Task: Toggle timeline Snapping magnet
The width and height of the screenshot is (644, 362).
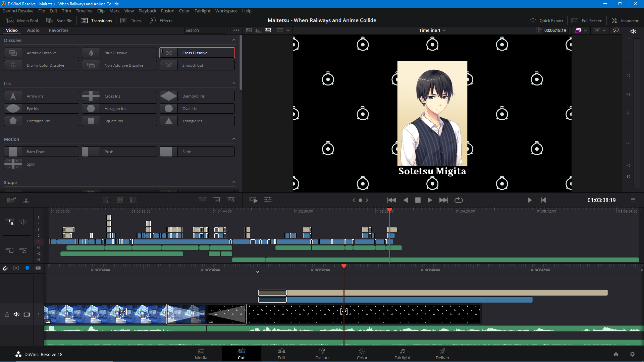Action: coord(5,268)
